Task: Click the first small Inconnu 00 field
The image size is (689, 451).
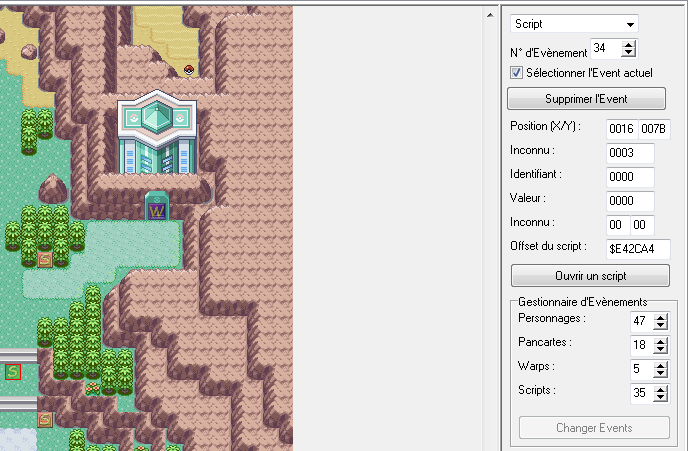Action: coord(618,225)
